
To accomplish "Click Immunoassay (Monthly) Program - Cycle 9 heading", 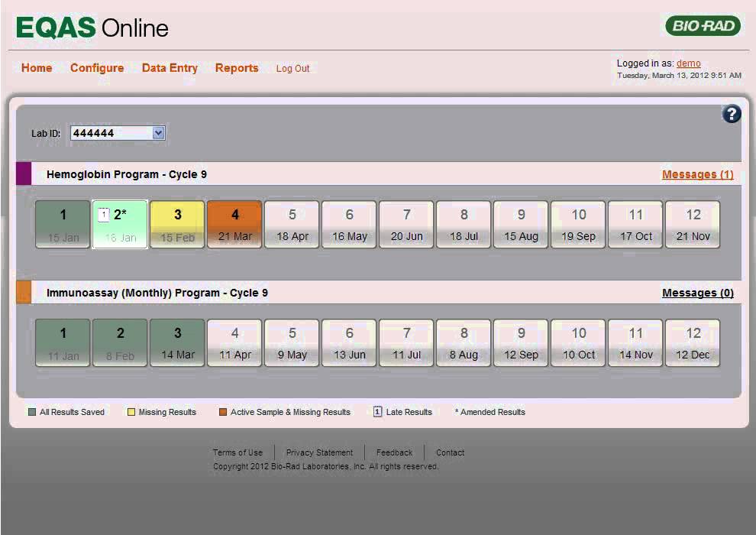I will [157, 293].
